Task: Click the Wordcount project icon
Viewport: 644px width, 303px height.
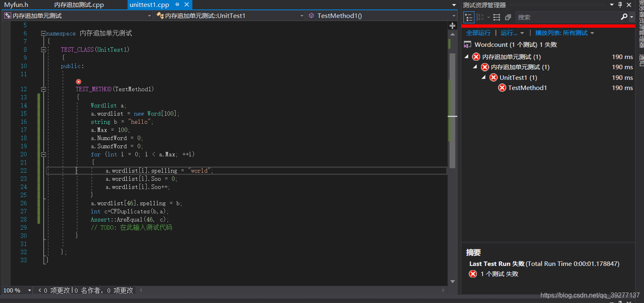Action: coord(468,44)
